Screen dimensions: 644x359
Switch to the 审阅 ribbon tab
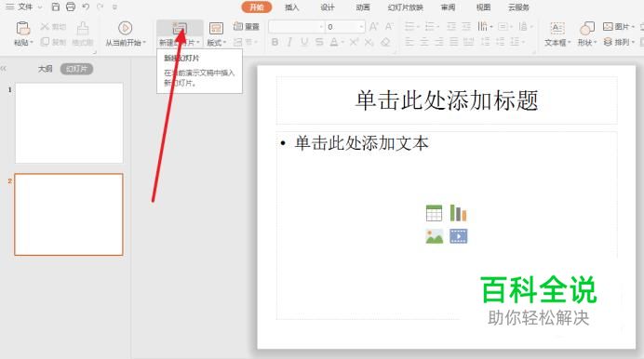click(448, 7)
